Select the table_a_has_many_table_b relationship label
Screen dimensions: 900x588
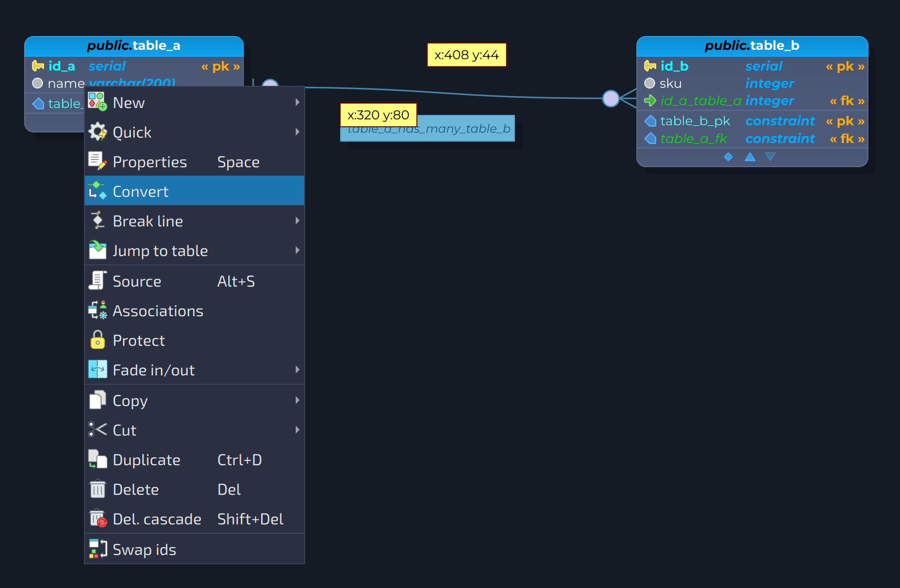428,129
